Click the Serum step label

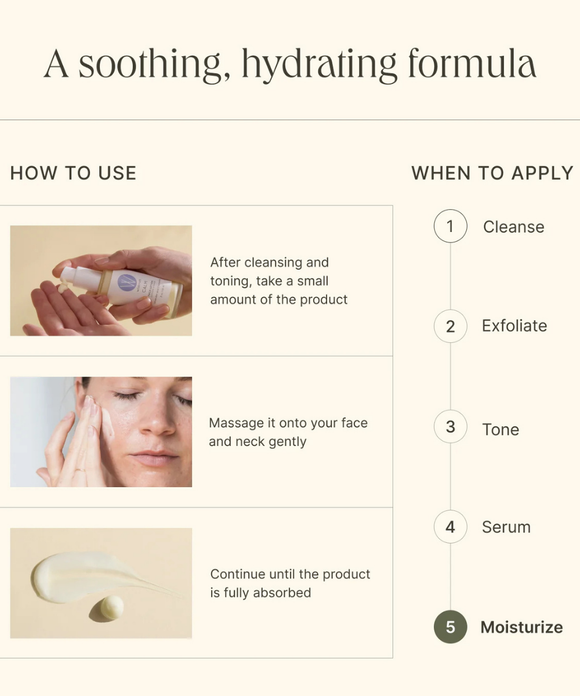pos(506,527)
